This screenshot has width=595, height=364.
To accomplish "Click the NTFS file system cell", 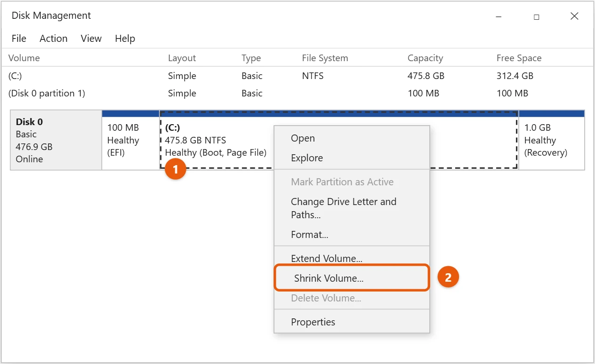I will tap(313, 76).
